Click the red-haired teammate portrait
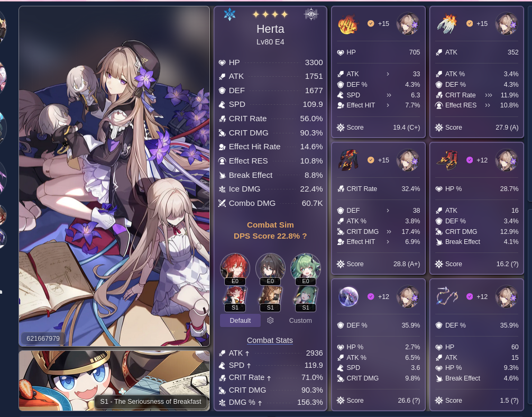The height and width of the screenshot is (417, 532). coord(235,268)
